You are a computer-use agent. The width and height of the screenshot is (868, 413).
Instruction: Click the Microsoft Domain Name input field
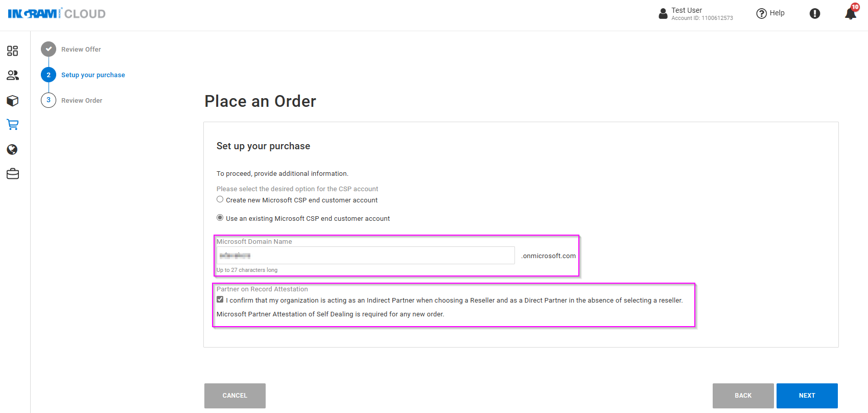[365, 256]
